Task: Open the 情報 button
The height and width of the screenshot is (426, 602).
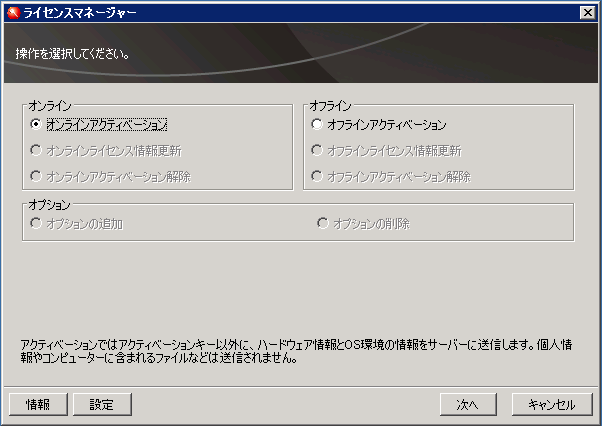Action: point(38,404)
